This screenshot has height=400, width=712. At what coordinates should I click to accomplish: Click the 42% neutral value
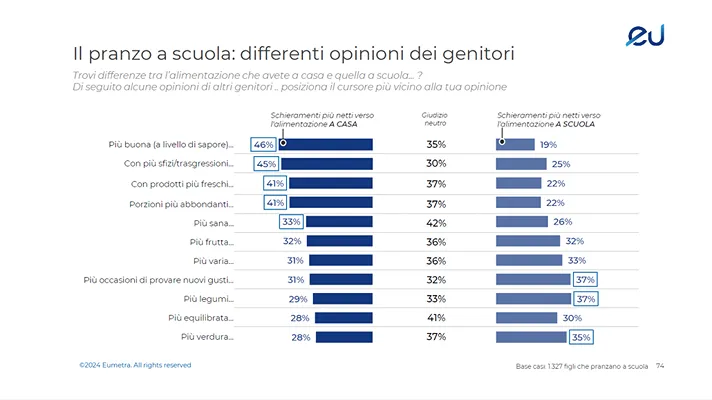pos(435,223)
